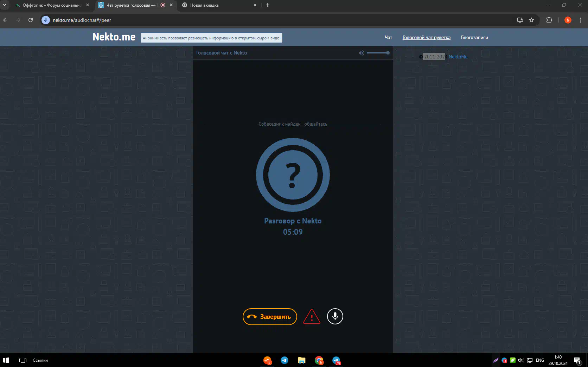Open the Chrome extensions puzzle icon

coord(549,20)
